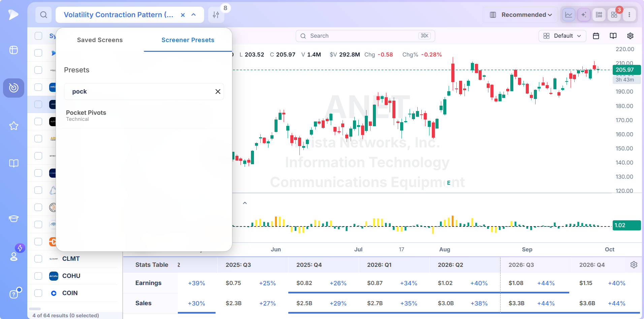Open the dashboard layout sidebar icon

[13, 50]
